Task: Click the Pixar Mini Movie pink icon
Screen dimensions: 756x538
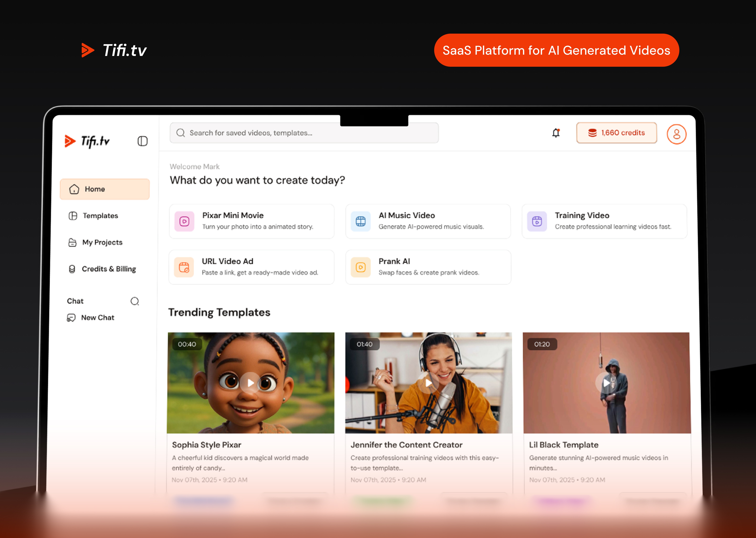Action: tap(184, 221)
